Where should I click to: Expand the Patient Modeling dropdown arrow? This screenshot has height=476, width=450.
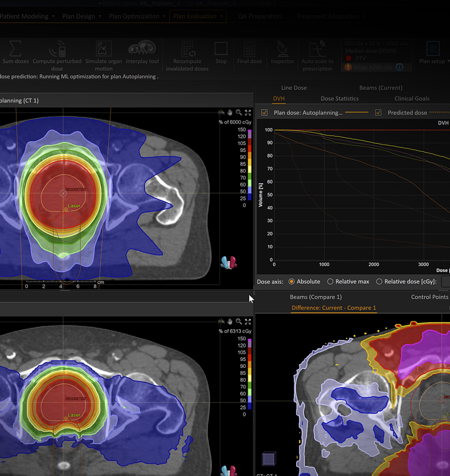53,16
